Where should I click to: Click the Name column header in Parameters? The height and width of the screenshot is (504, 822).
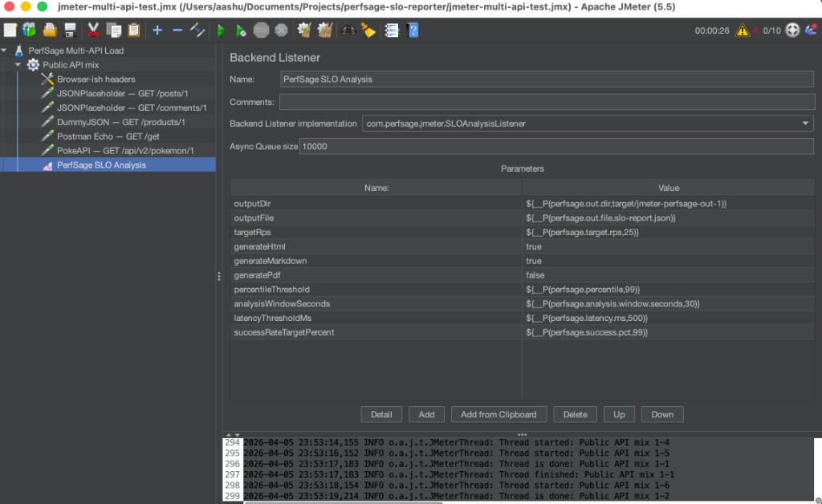pyautogui.click(x=376, y=188)
